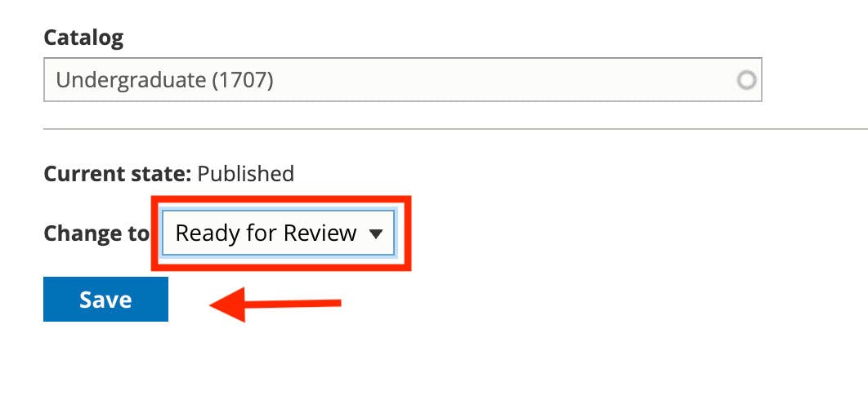The height and width of the screenshot is (418, 868).
Task: Expand the moderation state select box
Action: 278,233
